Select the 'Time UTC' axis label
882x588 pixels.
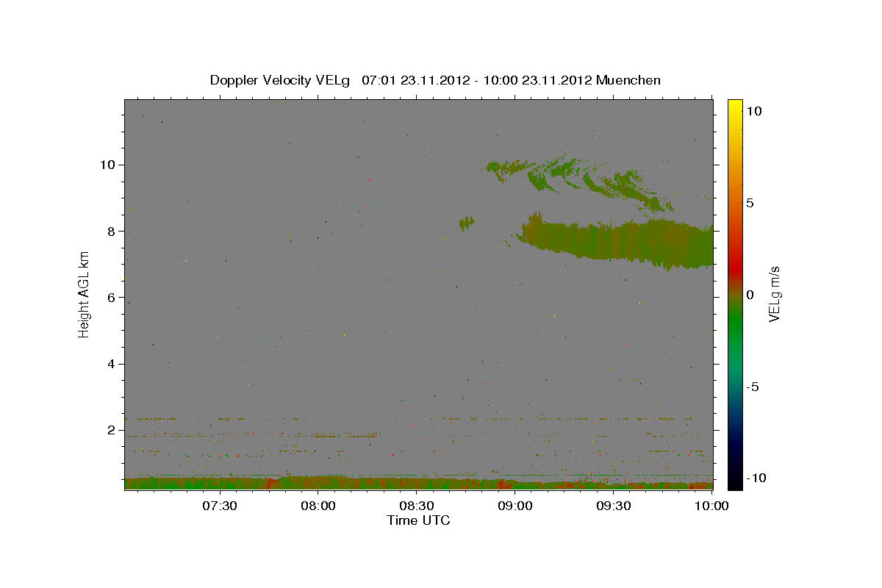(418, 520)
